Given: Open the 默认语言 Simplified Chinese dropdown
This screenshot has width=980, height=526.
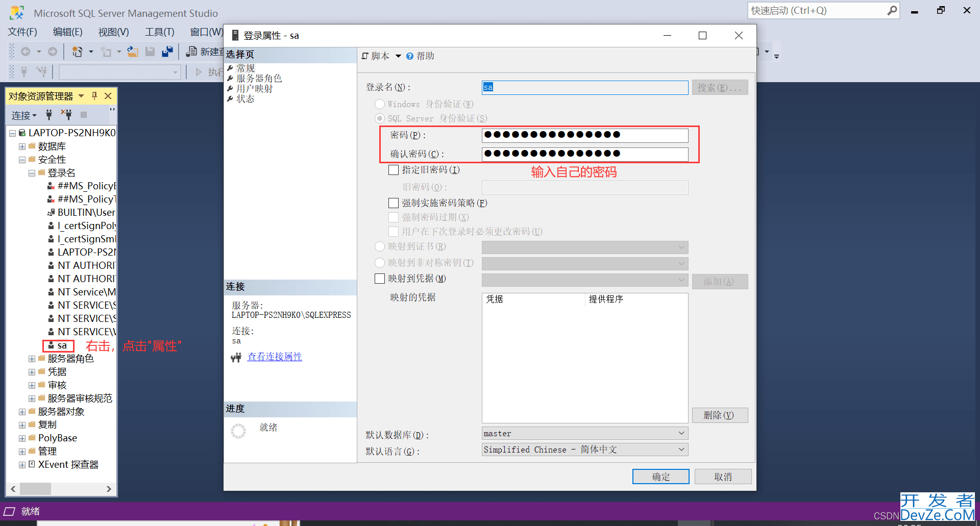Looking at the screenshot, I should click(x=585, y=449).
